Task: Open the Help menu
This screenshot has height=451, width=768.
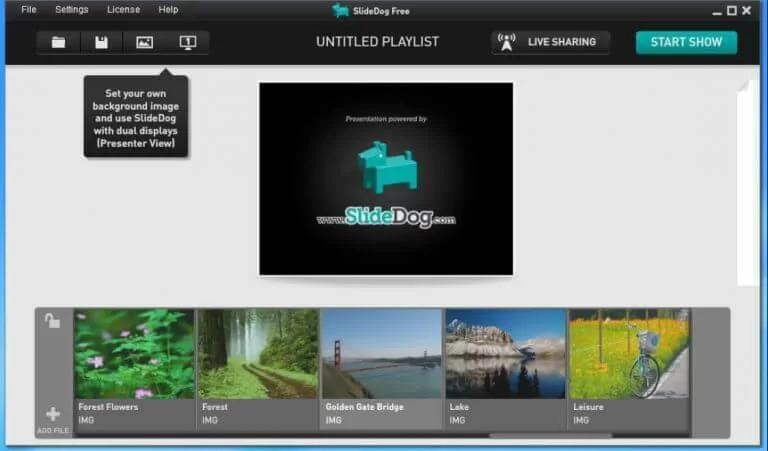Action: pos(168,10)
